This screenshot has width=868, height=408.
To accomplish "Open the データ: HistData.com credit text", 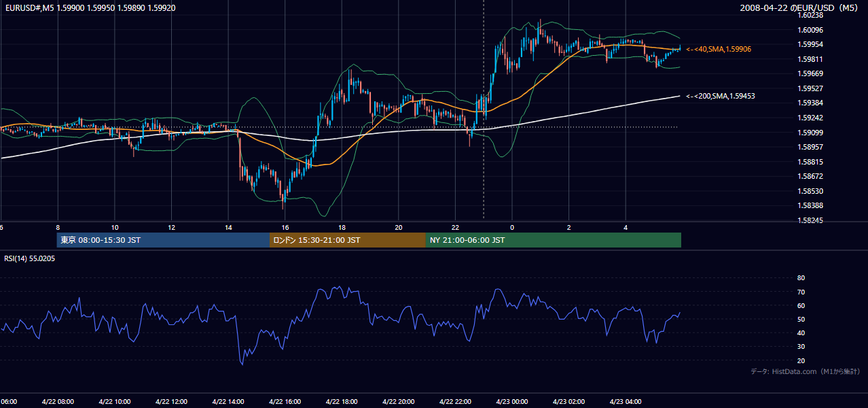I will click(x=806, y=371).
